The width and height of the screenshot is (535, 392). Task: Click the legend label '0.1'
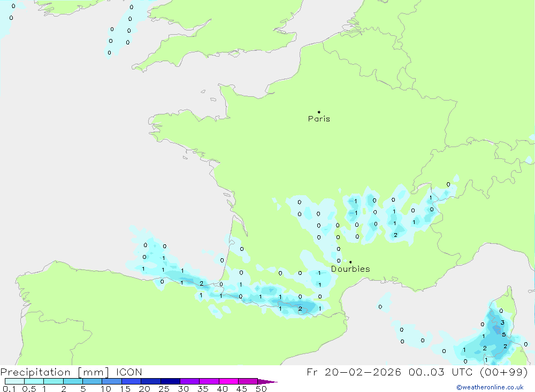click(x=9, y=389)
